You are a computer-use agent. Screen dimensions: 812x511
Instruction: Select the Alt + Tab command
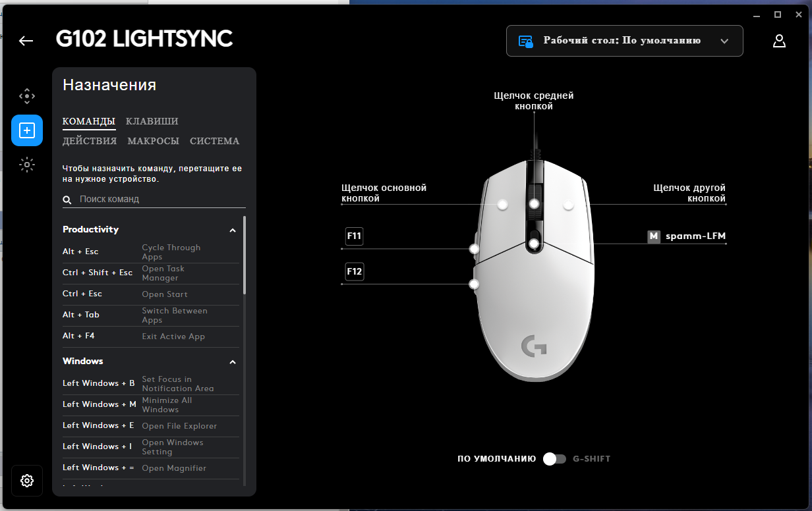[151, 315]
